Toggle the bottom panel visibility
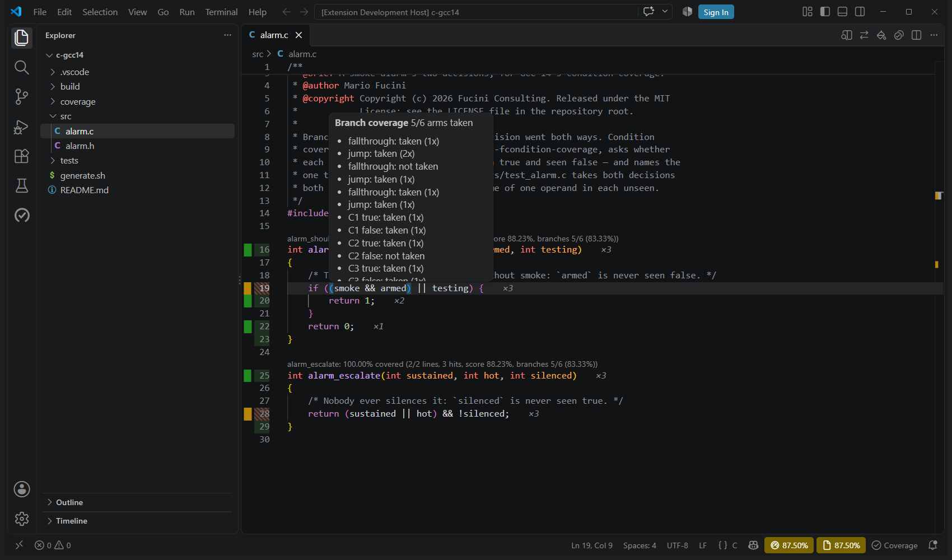The image size is (952, 560). point(842,12)
